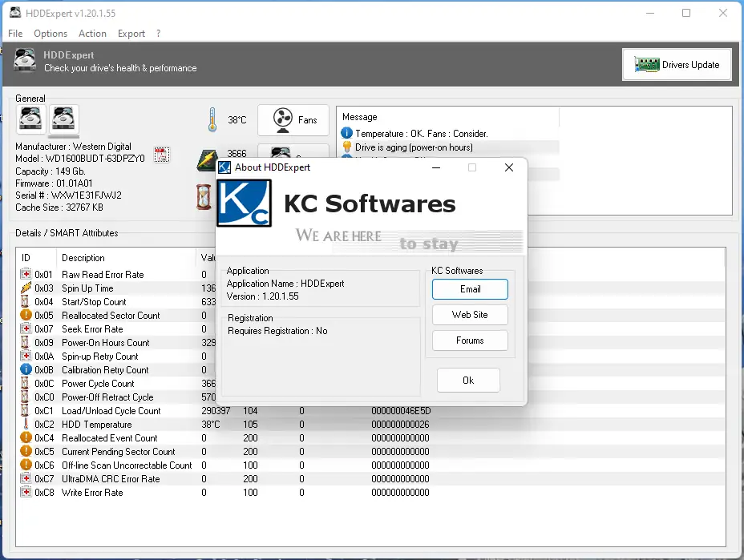The image size is (744, 560).
Task: Click the power bolt icon near 3666
Action: [208, 160]
